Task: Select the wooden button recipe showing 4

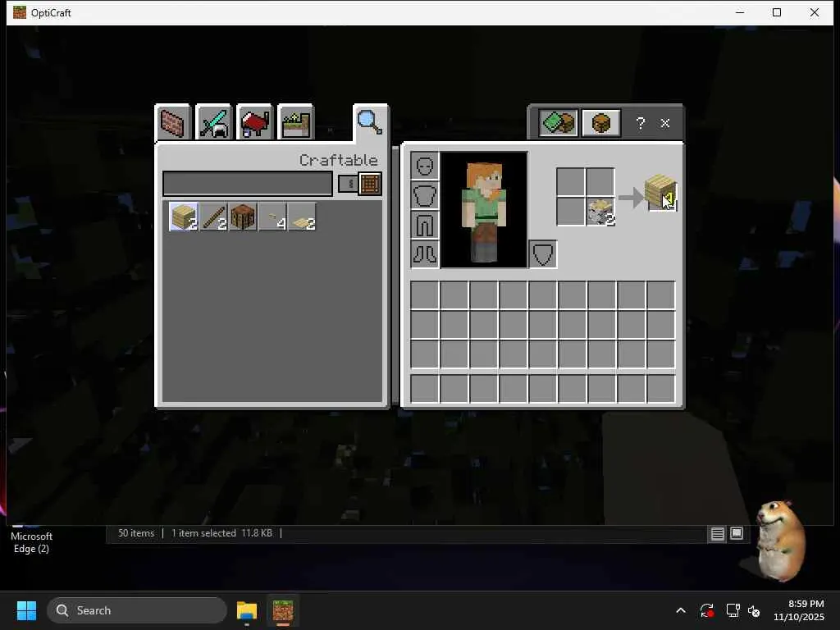Action: (x=272, y=217)
